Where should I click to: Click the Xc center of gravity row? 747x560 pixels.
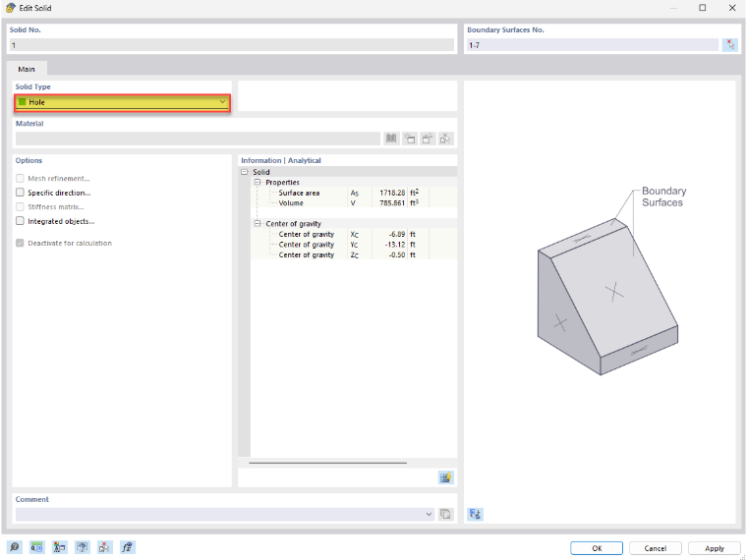(354, 234)
